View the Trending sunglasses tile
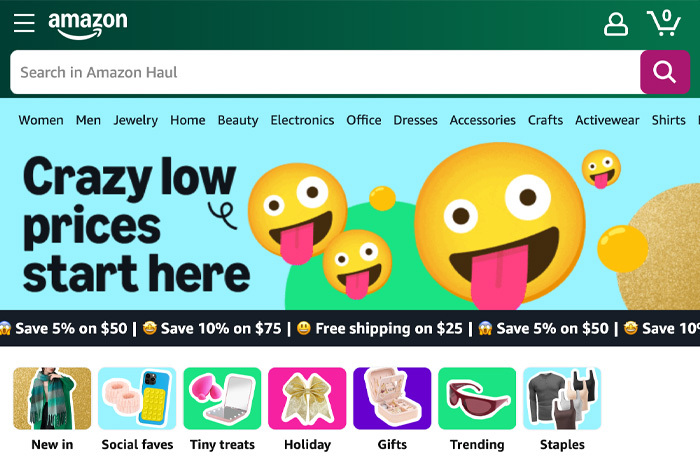Image resolution: width=700 pixels, height=462 pixels. click(x=477, y=398)
